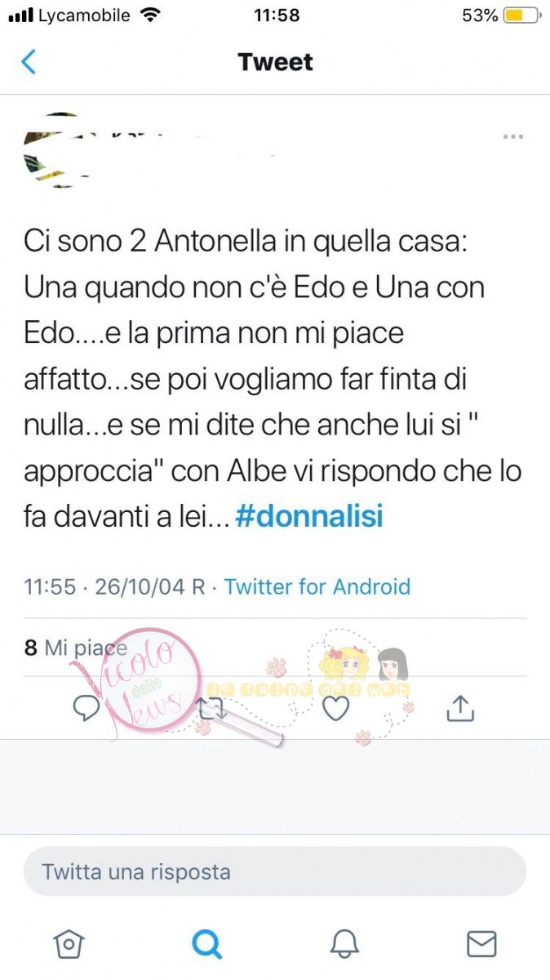Tap the tweet body text
550x980 pixels.
coord(273,380)
